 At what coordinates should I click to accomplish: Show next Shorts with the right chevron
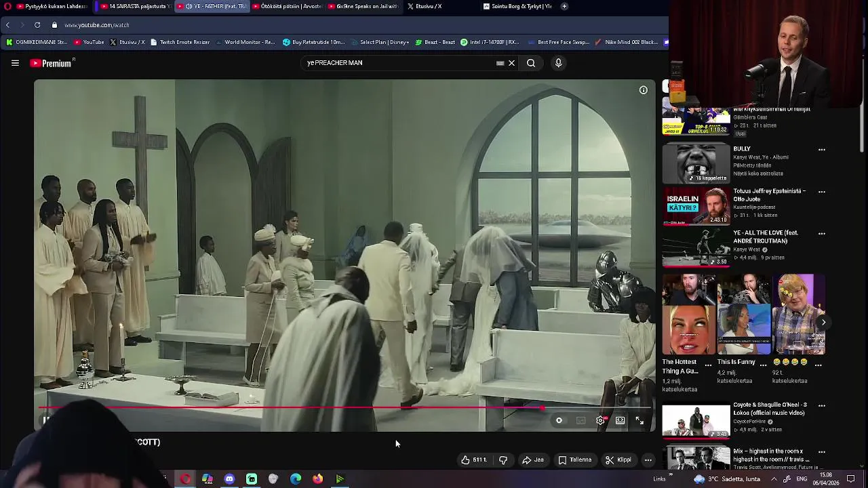pyautogui.click(x=823, y=322)
